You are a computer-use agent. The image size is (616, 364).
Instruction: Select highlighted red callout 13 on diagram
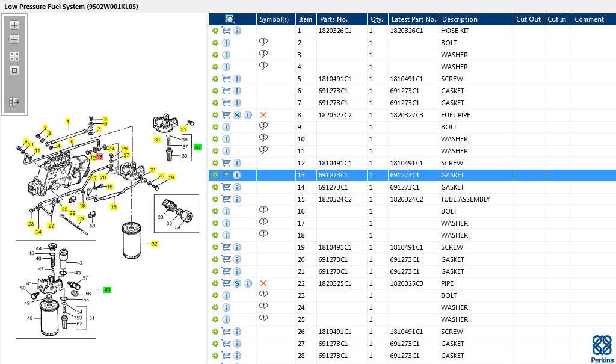point(99,157)
